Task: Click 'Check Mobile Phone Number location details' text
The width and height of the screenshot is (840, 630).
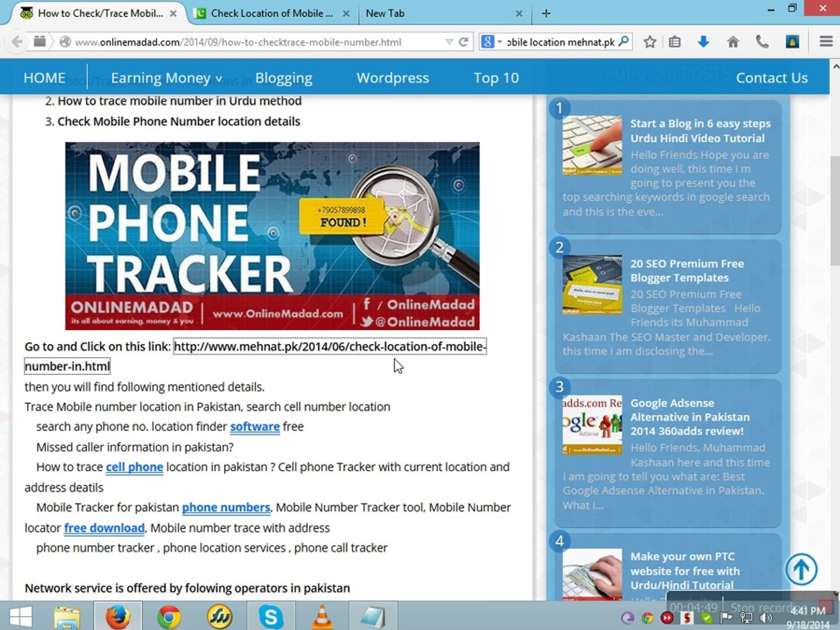Action: click(179, 121)
